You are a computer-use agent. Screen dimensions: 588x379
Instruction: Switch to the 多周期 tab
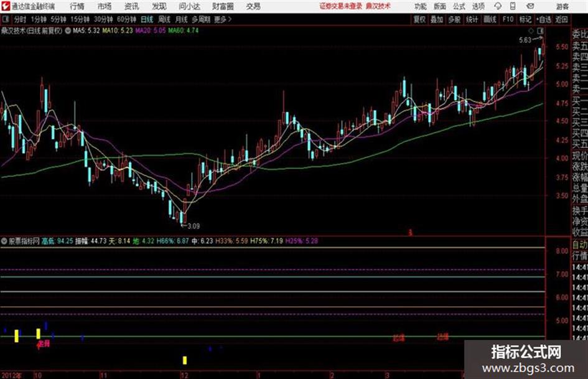point(202,19)
